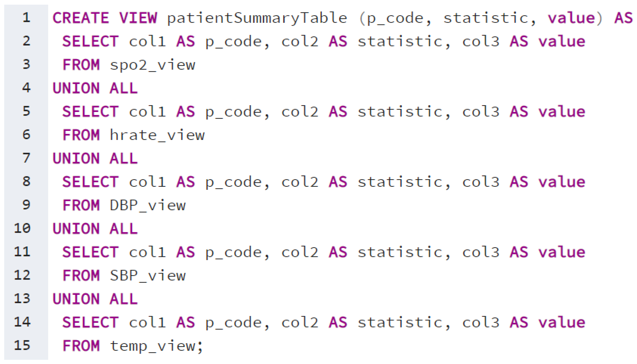
Task: Click the hrate_view table name
Action: [157, 135]
